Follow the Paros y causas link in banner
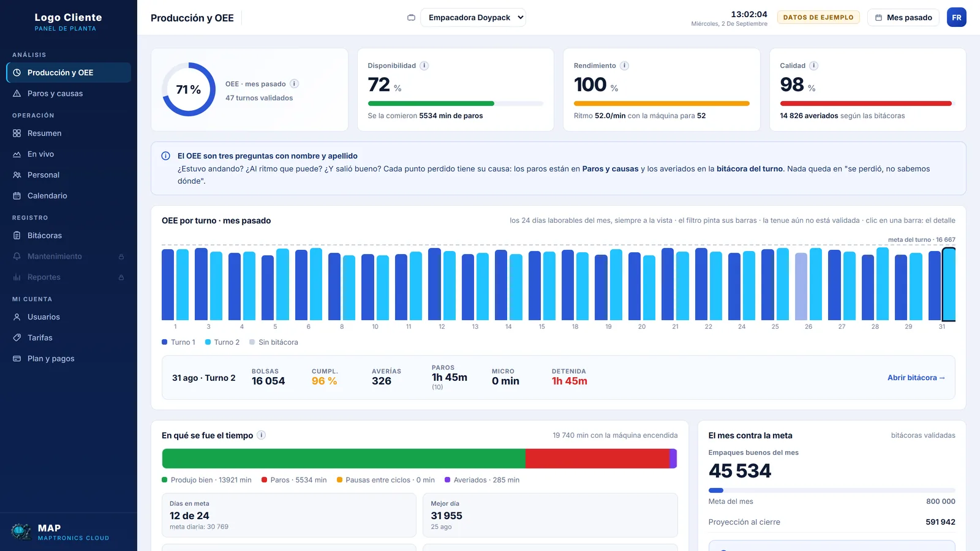 (x=610, y=169)
